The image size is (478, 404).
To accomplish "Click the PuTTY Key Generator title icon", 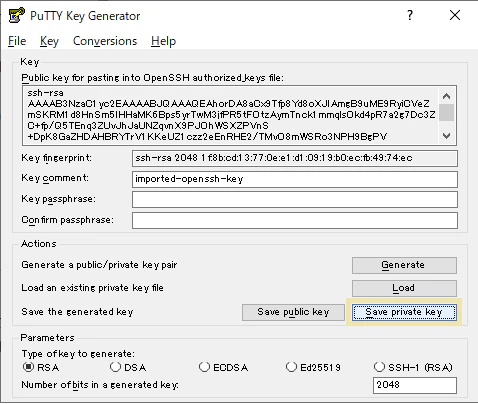I will 17,15.
